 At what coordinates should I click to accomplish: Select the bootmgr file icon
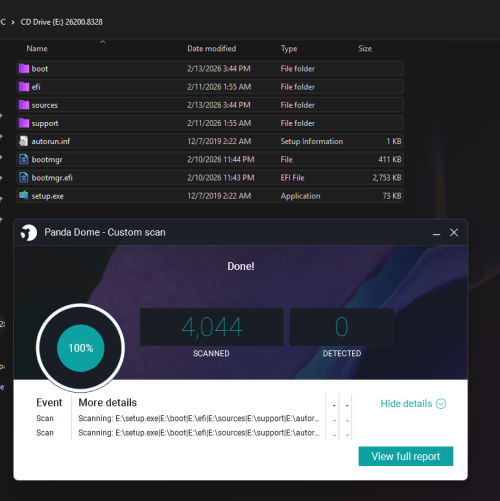pos(24,159)
